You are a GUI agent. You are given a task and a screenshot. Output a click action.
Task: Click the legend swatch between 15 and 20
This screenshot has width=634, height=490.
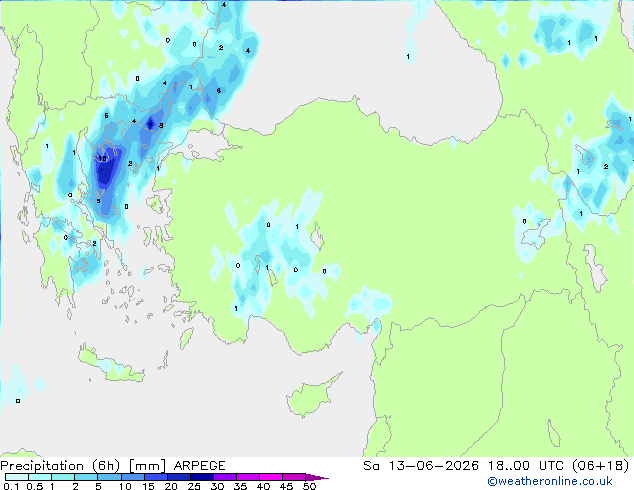[155, 477]
